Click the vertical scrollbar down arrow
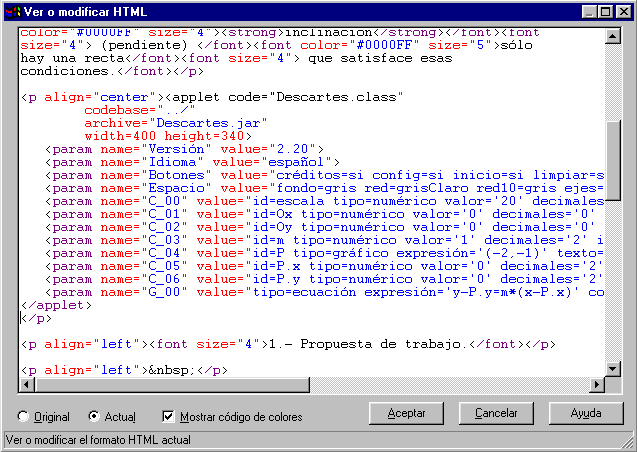The height and width of the screenshot is (452, 637). click(613, 369)
